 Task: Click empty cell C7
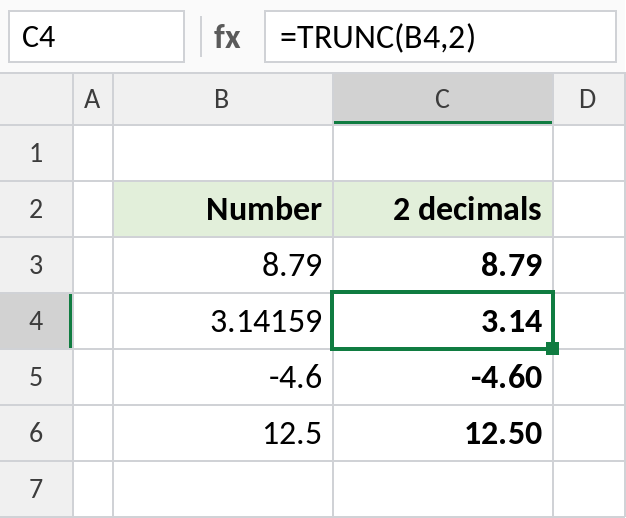click(x=443, y=489)
